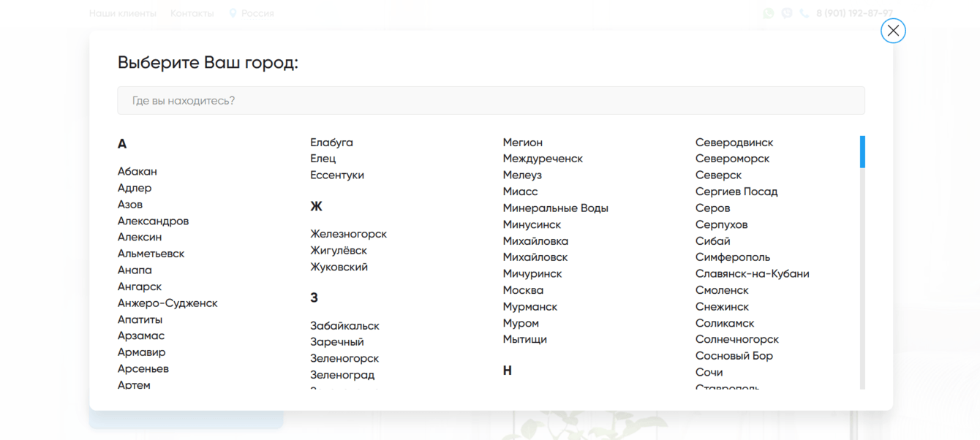The image size is (980, 440).
Task: Select city Сергиев Посад
Action: (x=736, y=191)
